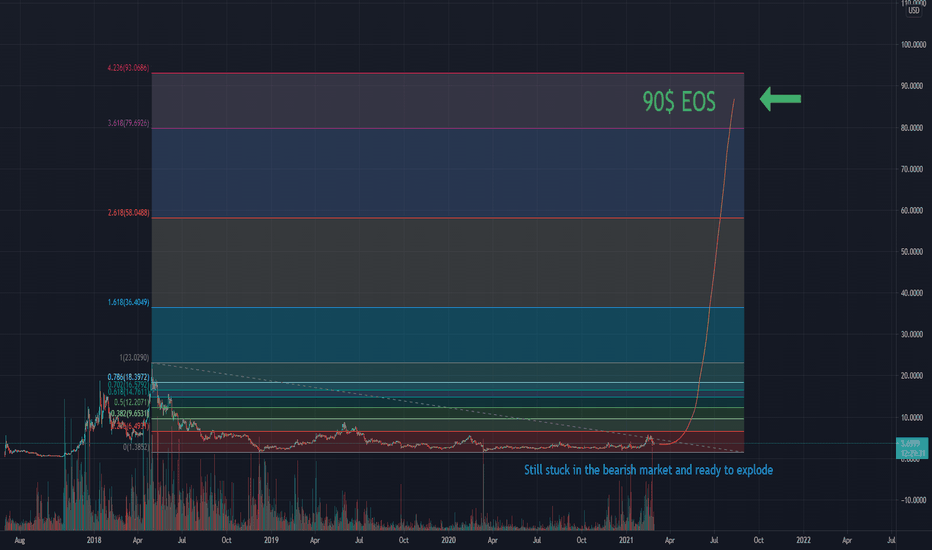Click the 1(23.0290) Fibonacci level label
This screenshot has width=932, height=550.
pos(134,357)
